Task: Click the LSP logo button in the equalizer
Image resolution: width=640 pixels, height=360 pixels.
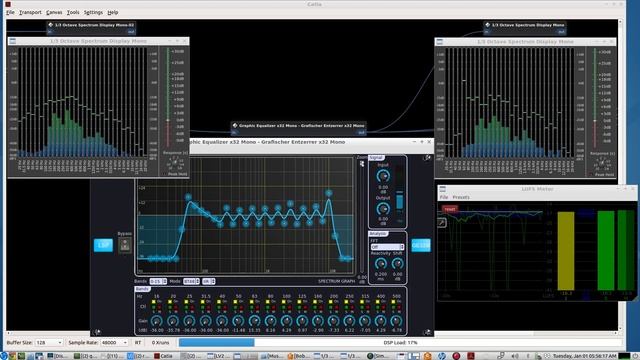Action: (103, 245)
